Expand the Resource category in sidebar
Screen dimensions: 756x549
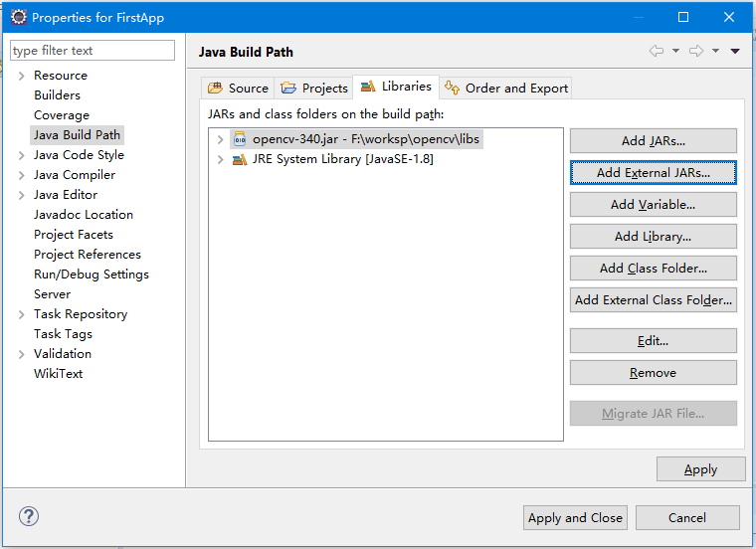(x=22, y=76)
